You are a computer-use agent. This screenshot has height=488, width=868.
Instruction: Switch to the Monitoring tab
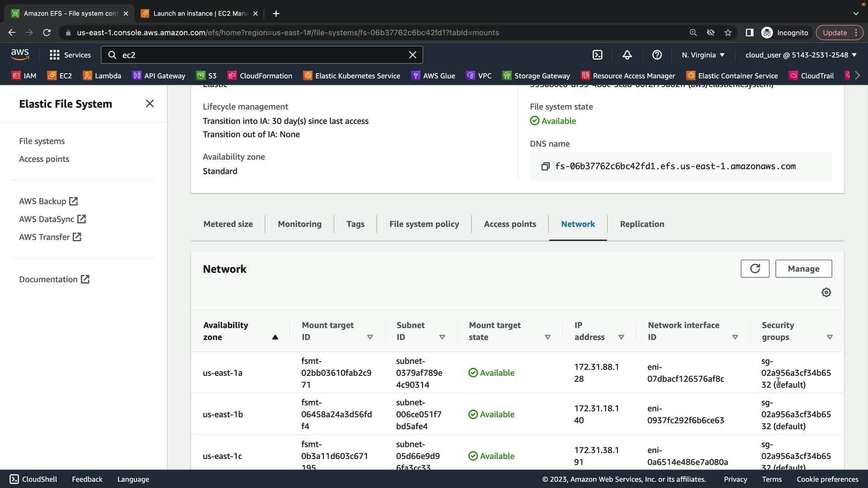coord(299,224)
